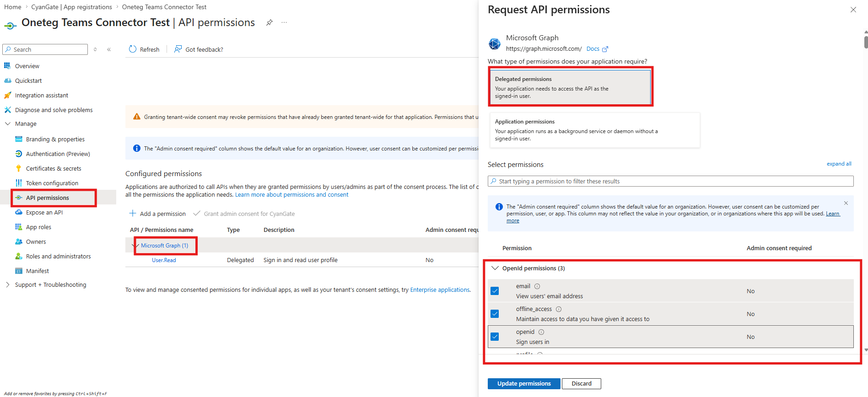This screenshot has height=397, width=868.
Task: Click expand all permissions link
Action: tap(839, 164)
